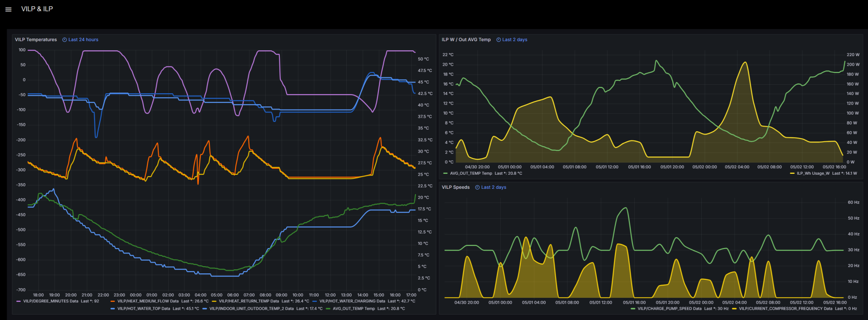Click yellow swatch of HEAT_RETURN_TEMP legend
868x320 pixels.
(x=214, y=301)
